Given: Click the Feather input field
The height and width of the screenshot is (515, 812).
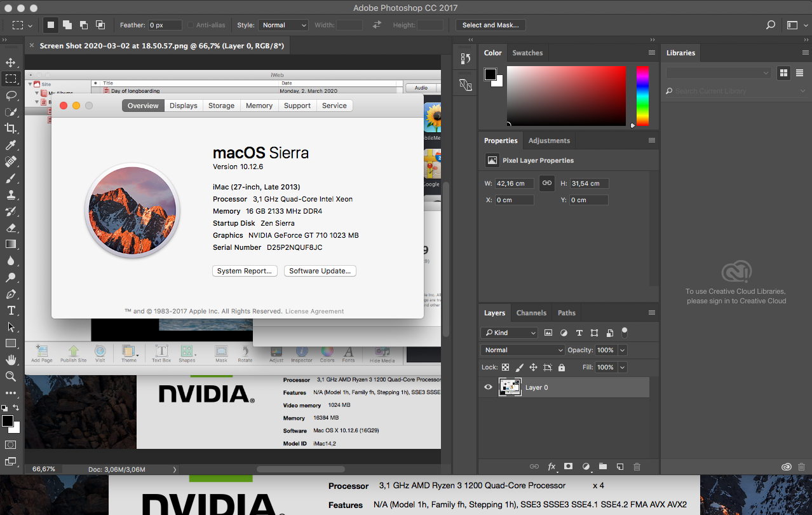Looking at the screenshot, I should click(165, 25).
